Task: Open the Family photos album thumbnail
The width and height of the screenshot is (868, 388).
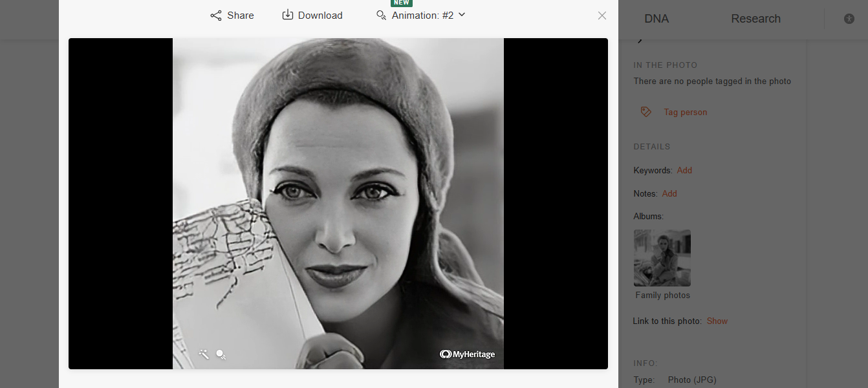Action: 662,257
